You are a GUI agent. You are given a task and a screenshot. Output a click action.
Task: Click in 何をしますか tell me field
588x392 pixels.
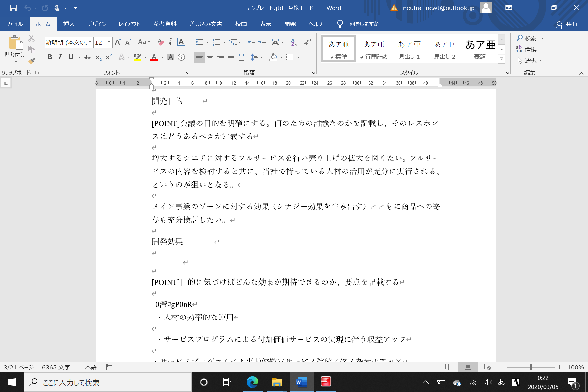coord(364,24)
